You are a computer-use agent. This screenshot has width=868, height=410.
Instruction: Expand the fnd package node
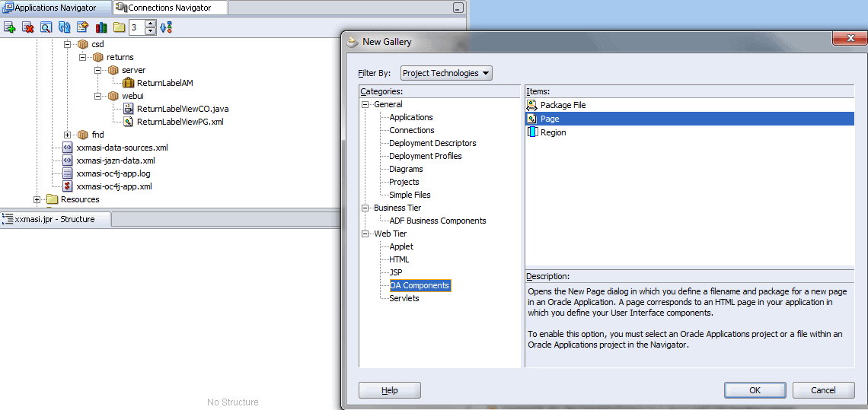point(68,135)
